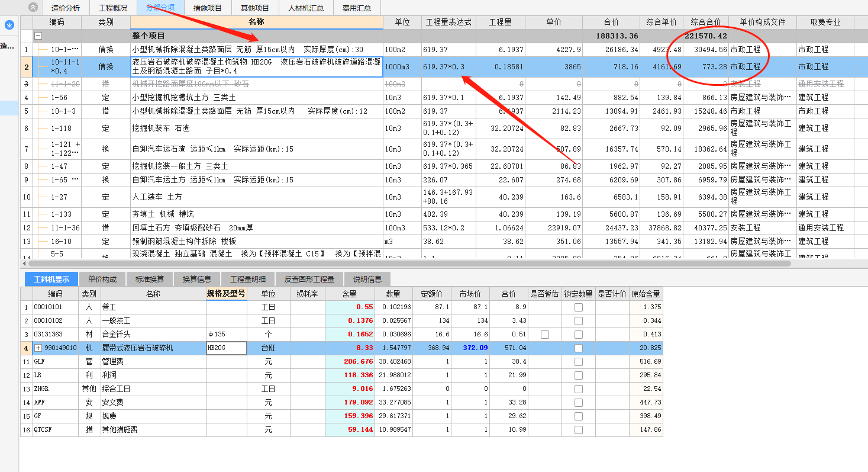This screenshot has height=472, width=868.
Task: Expand the 履带式液压岩石破碎机 row plus box
Action: point(38,348)
